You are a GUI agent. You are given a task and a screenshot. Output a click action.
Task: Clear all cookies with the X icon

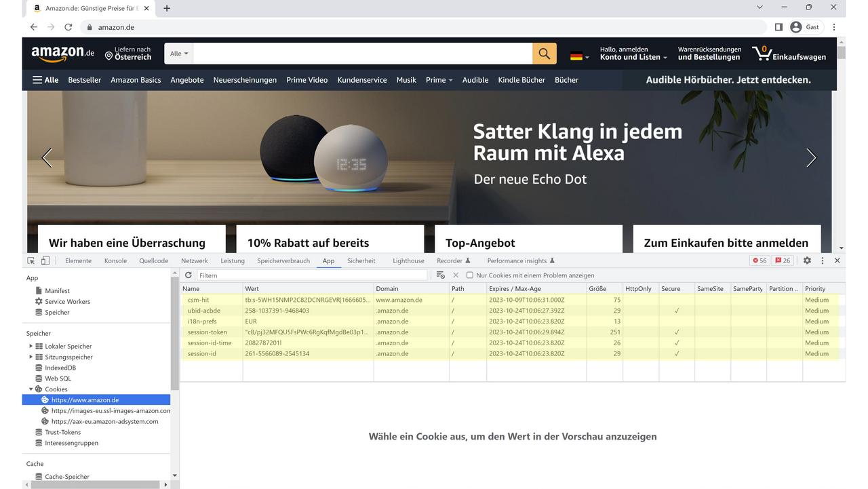point(455,275)
